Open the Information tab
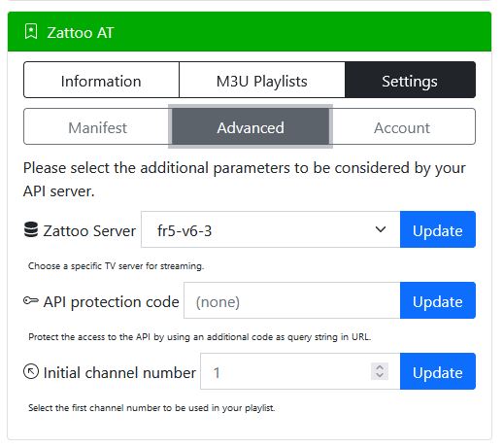 [101, 80]
